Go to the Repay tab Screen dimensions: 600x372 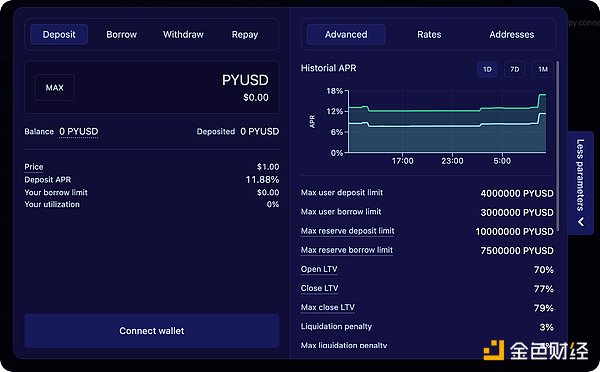[245, 34]
